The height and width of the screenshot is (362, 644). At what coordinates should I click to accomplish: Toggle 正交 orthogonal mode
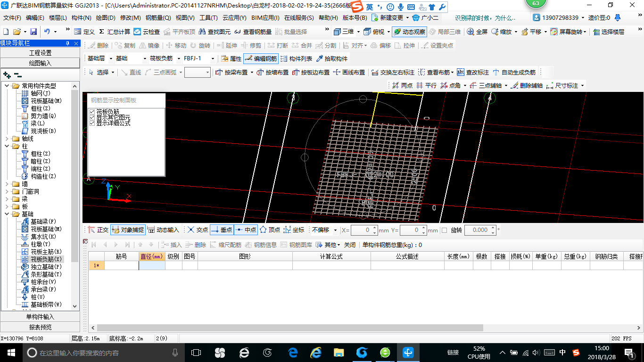[98, 230]
